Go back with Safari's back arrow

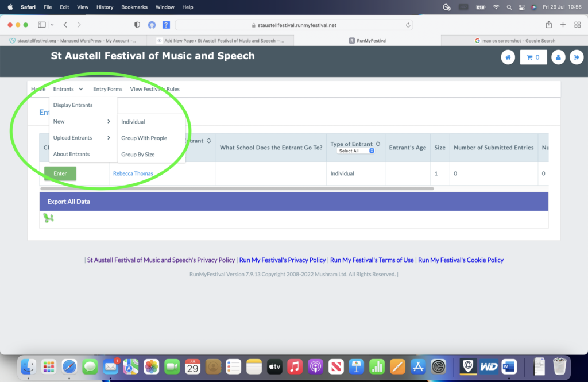[65, 25]
